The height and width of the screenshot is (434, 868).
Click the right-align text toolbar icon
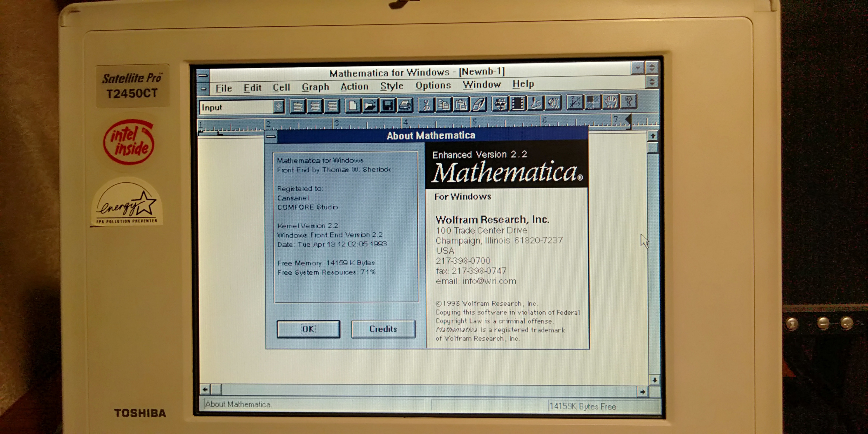tap(332, 106)
